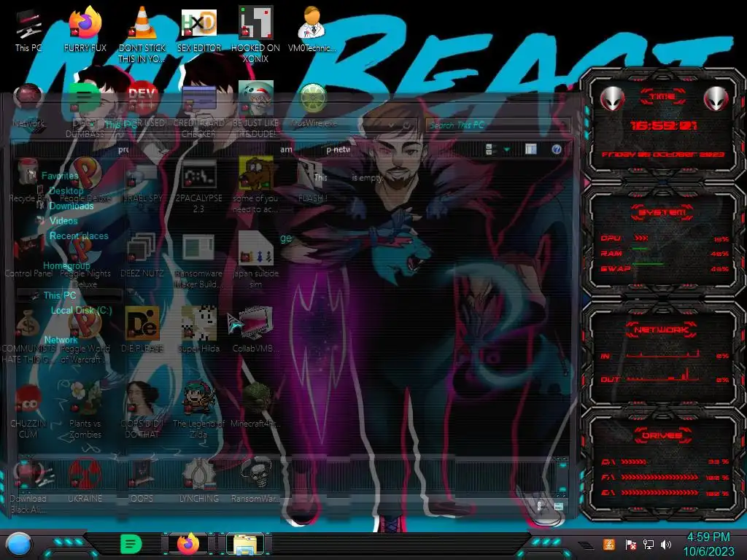Viewport: 747px width, 560px height.
Task: Open The Legend of Zelda shortcut
Action: [198, 410]
